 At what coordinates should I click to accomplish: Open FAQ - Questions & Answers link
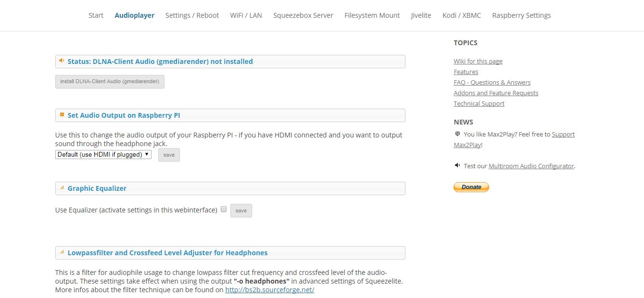coord(492,82)
